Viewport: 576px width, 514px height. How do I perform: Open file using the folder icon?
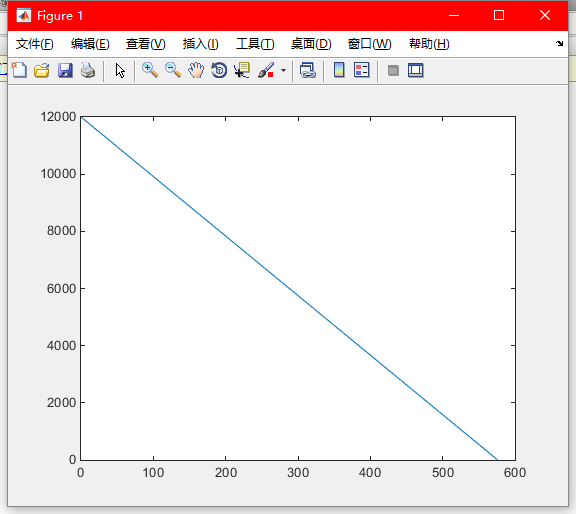(42, 70)
